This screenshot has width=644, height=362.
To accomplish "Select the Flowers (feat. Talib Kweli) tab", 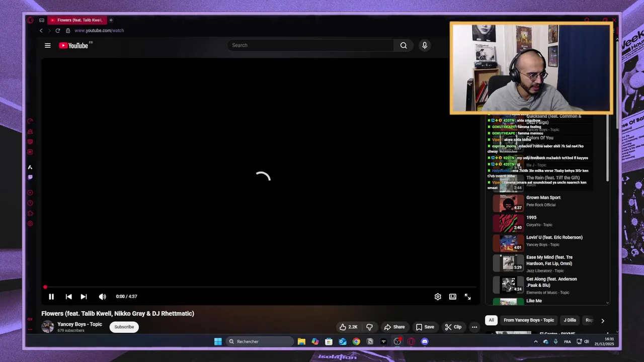I will pyautogui.click(x=76, y=20).
